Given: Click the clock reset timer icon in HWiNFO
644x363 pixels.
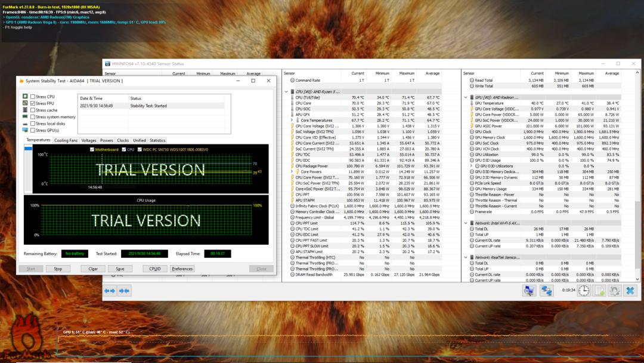Looking at the screenshot, I should pyautogui.click(x=584, y=291).
